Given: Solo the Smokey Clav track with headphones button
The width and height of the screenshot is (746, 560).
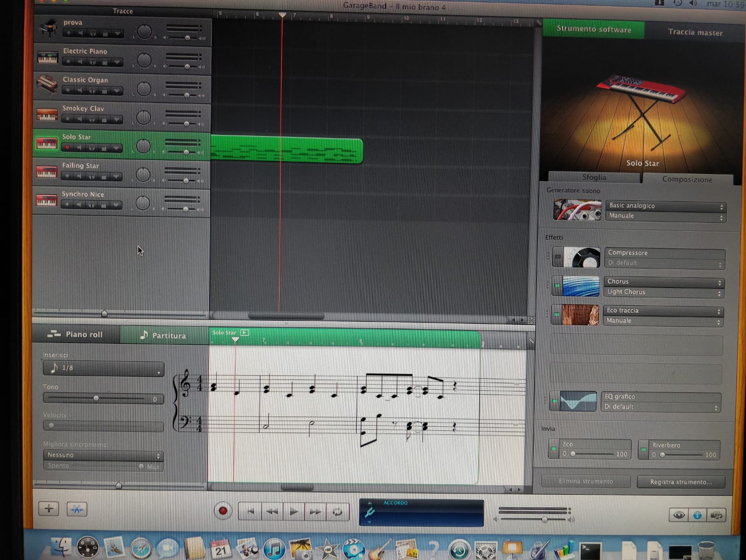Looking at the screenshot, I should (92, 119).
